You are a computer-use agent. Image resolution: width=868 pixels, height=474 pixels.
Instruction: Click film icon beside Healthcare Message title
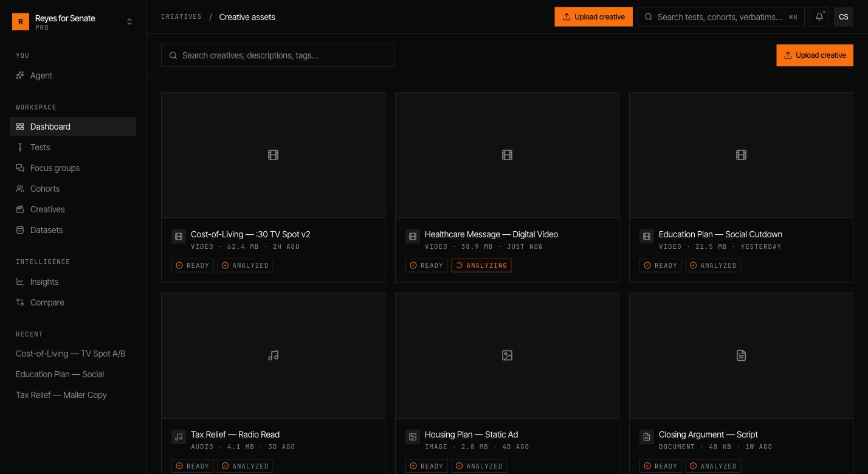(413, 237)
